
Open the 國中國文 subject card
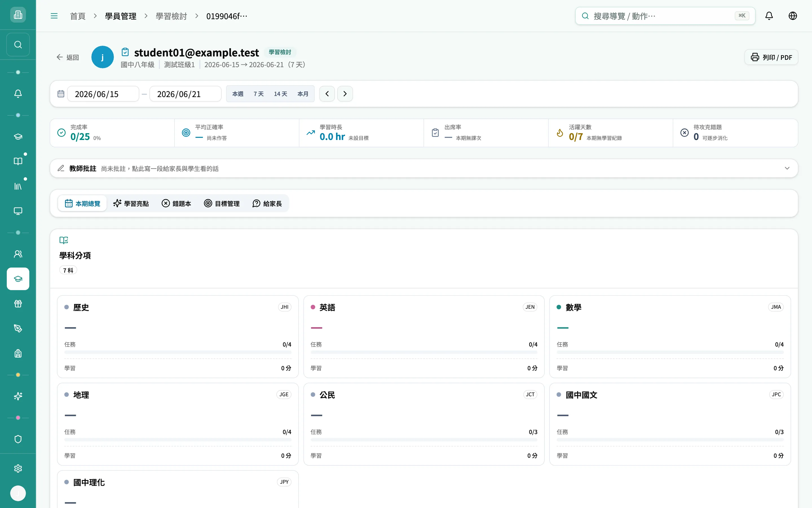pyautogui.click(x=670, y=424)
